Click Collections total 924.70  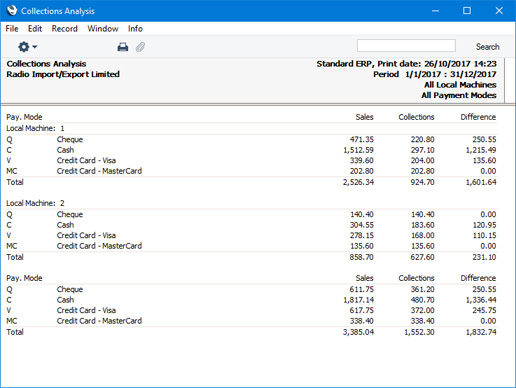422,182
